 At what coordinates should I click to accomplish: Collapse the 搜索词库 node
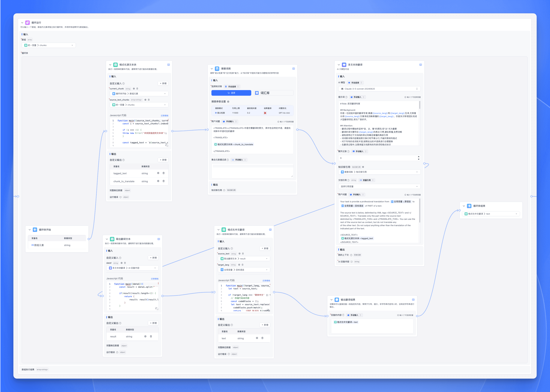(212, 69)
